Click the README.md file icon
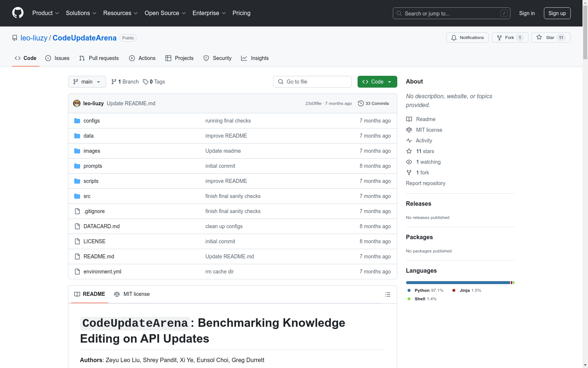 coord(77,256)
